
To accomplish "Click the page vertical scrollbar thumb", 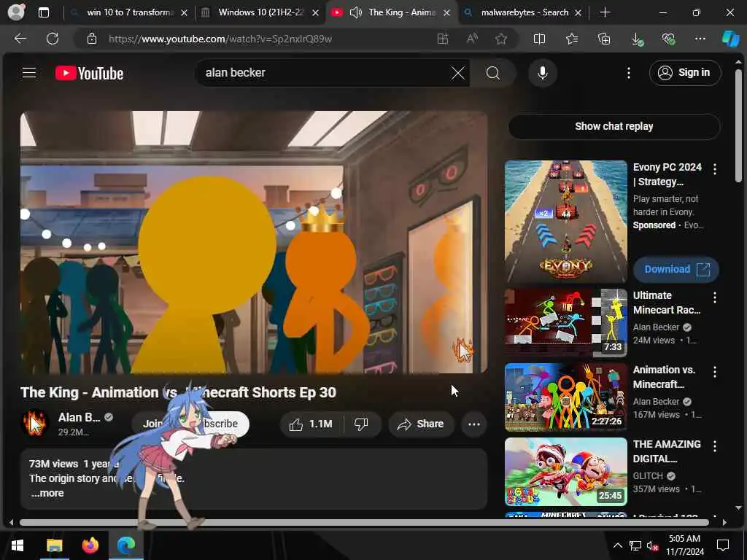I will (x=738, y=125).
